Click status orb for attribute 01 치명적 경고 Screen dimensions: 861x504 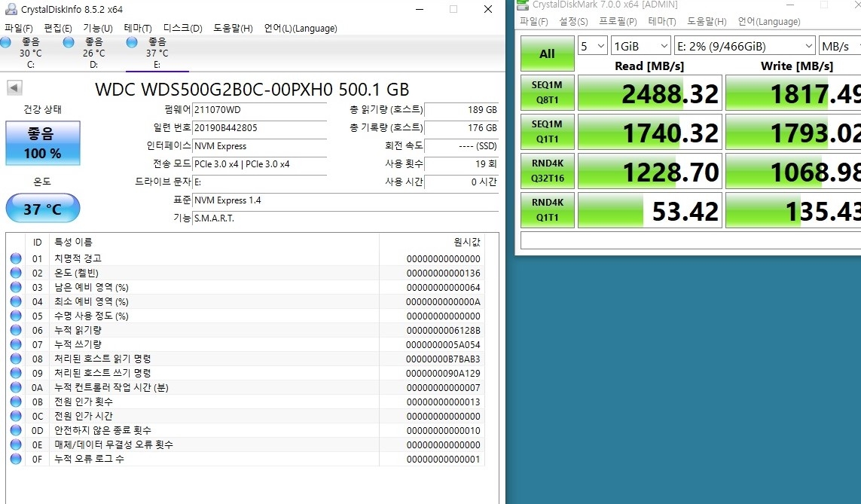[16, 258]
